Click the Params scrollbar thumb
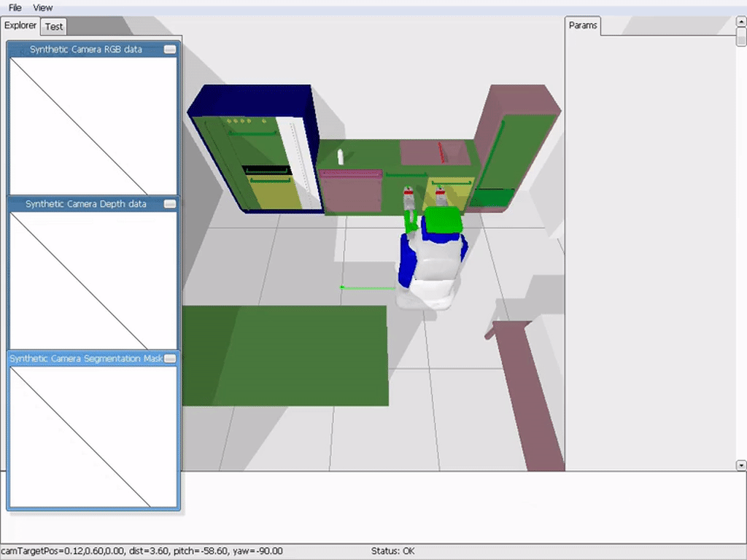Screen dimensions: 747x560 741,36
